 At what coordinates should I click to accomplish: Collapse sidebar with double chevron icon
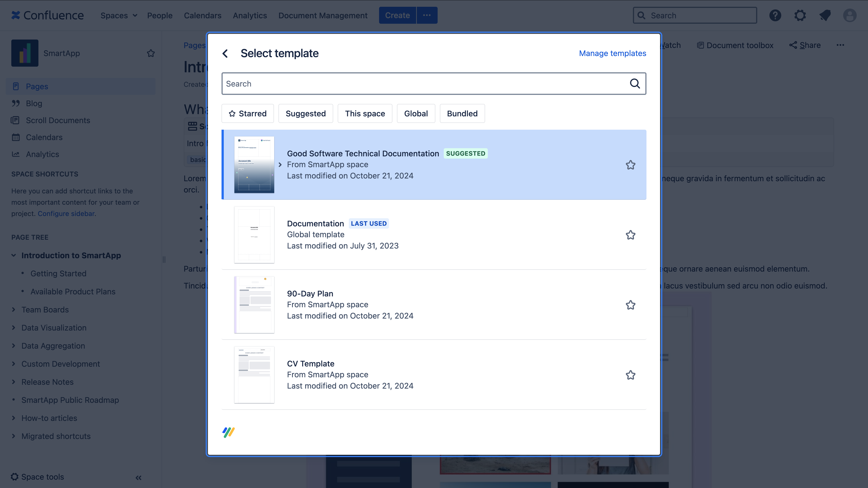(139, 478)
